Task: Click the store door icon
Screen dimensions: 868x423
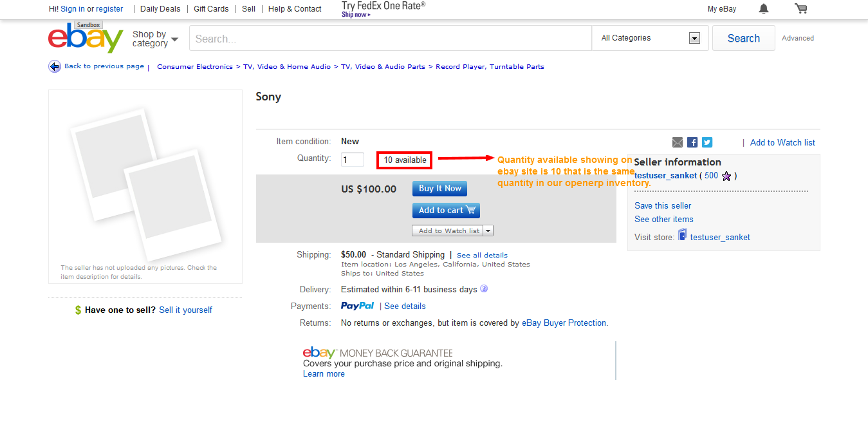Action: (x=682, y=235)
